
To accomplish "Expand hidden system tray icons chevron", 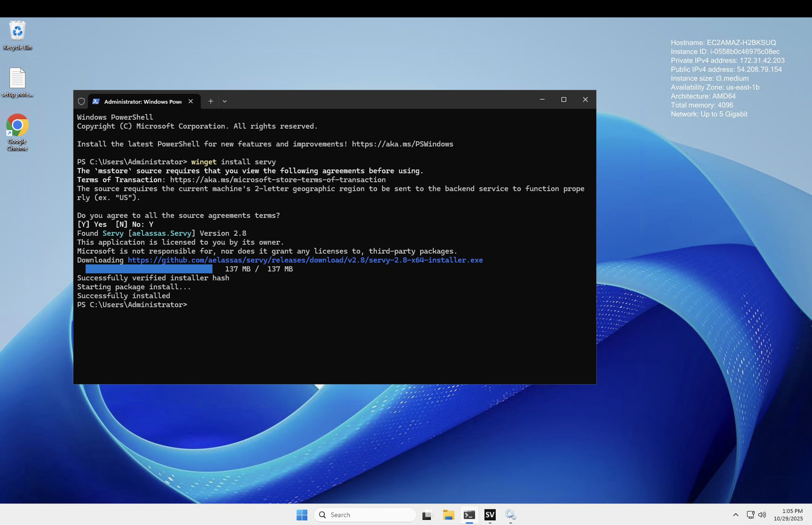I will click(735, 514).
